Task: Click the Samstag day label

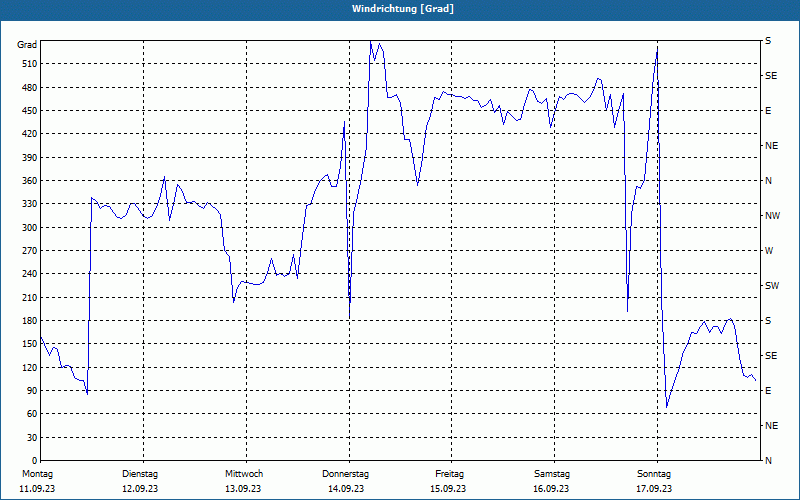Action: [x=552, y=474]
